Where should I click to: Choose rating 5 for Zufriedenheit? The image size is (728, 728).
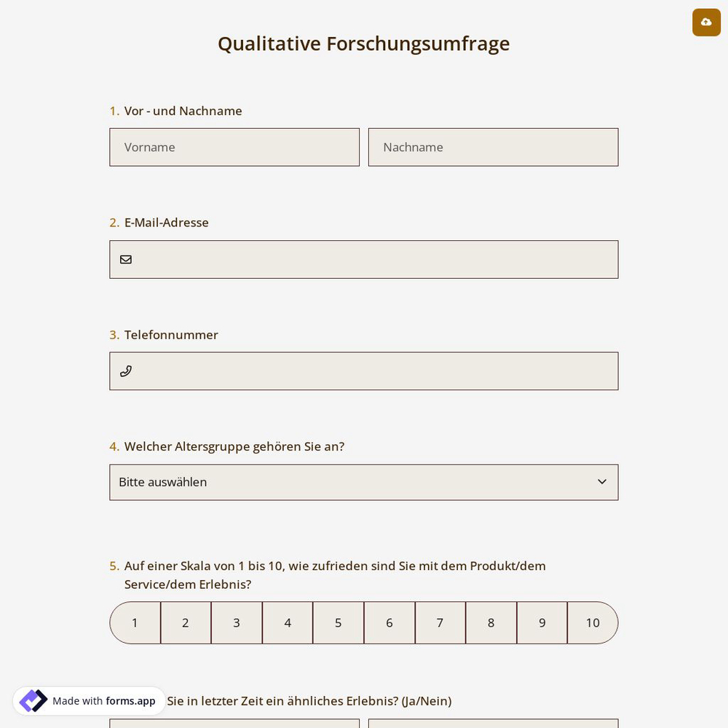pyautogui.click(x=338, y=622)
